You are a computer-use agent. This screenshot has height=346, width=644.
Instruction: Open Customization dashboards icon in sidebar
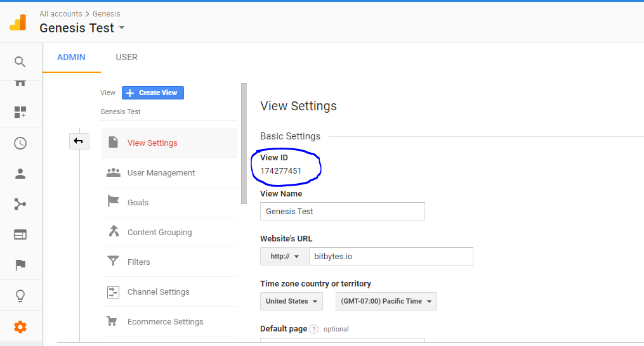[20, 112]
